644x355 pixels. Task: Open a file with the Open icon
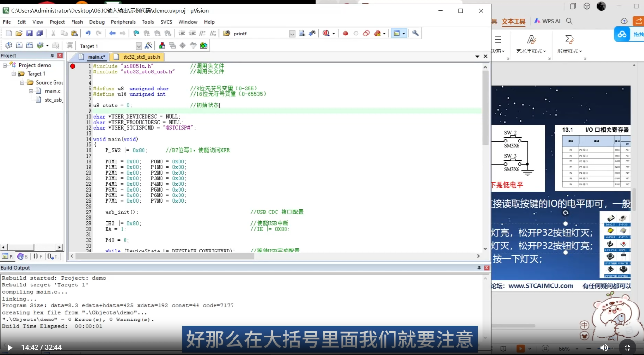point(19,34)
